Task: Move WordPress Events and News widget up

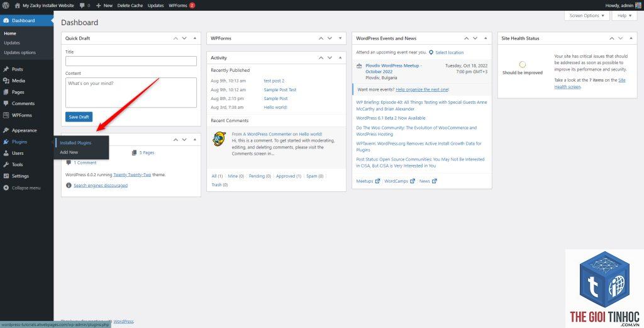Action: coord(466,38)
